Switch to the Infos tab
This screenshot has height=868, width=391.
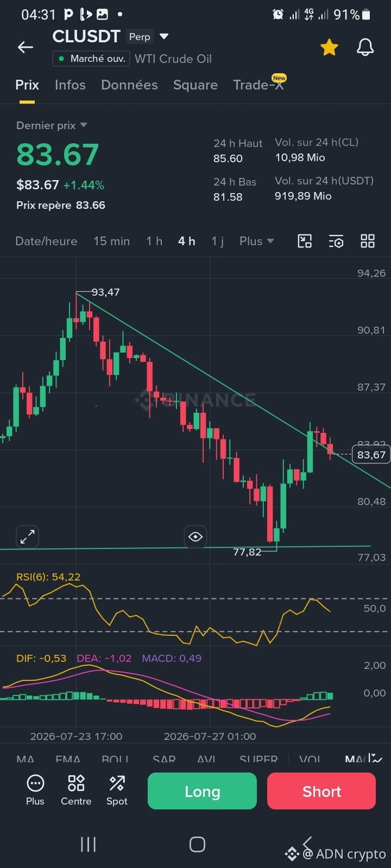coord(70,85)
